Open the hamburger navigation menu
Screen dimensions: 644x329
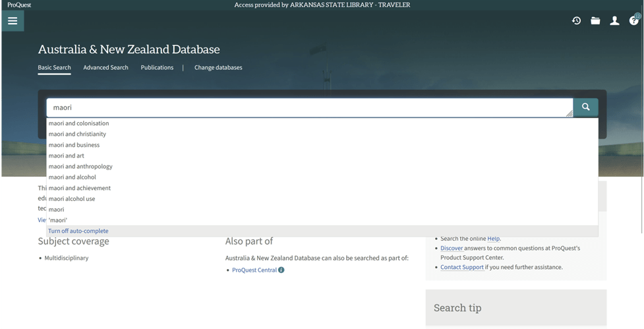point(12,20)
